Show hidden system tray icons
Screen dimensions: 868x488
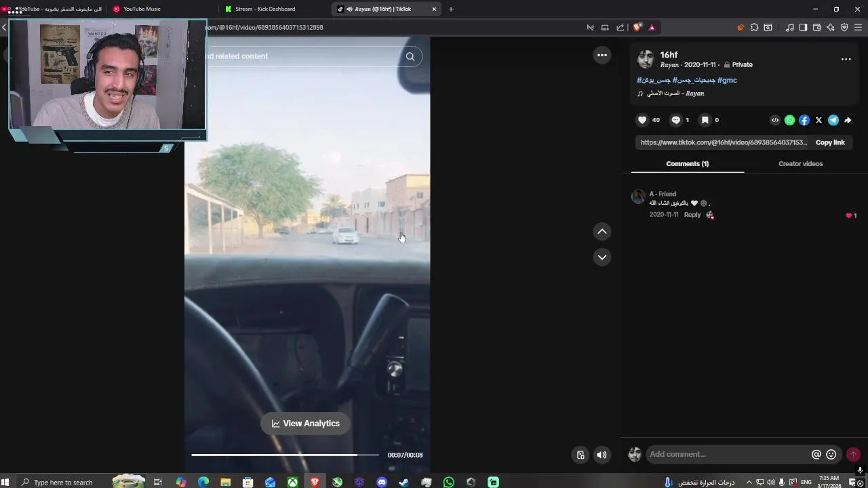coord(749,483)
